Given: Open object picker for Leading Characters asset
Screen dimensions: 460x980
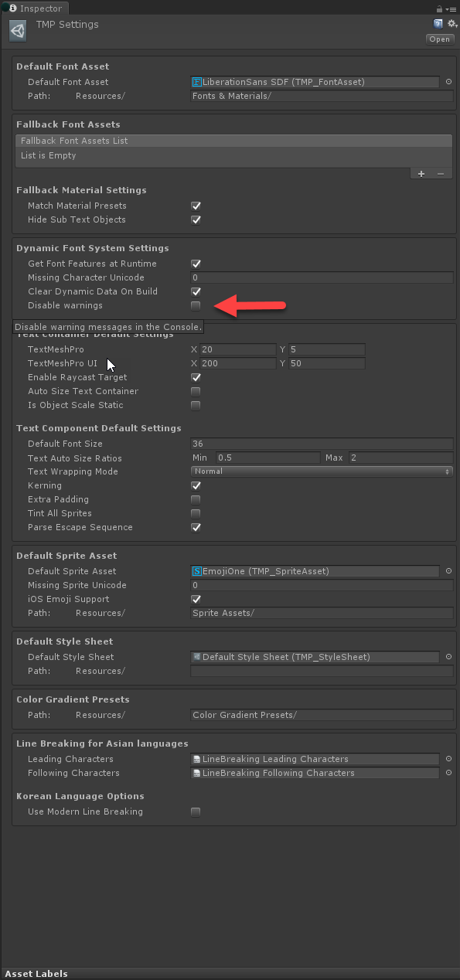Looking at the screenshot, I should [448, 759].
